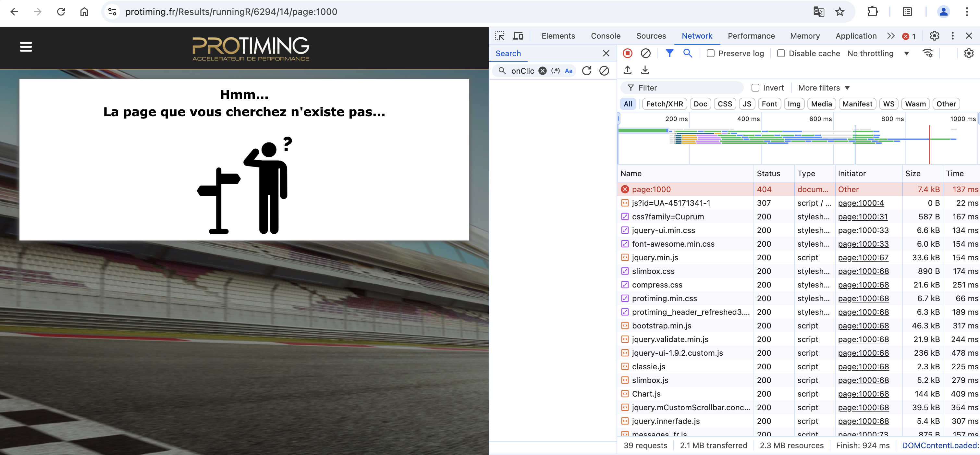Viewport: 980px width, 455px height.
Task: Clear the onClic search query
Action: (x=543, y=71)
